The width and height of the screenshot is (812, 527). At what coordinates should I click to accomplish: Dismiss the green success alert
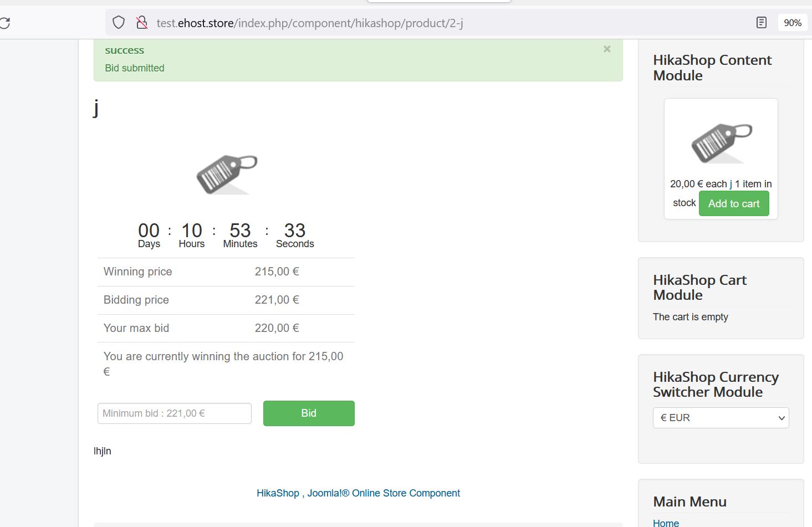point(607,49)
